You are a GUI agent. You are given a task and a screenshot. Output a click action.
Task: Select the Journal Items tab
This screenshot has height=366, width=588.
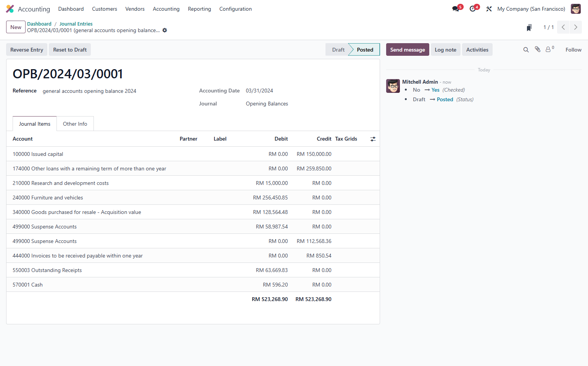point(35,124)
